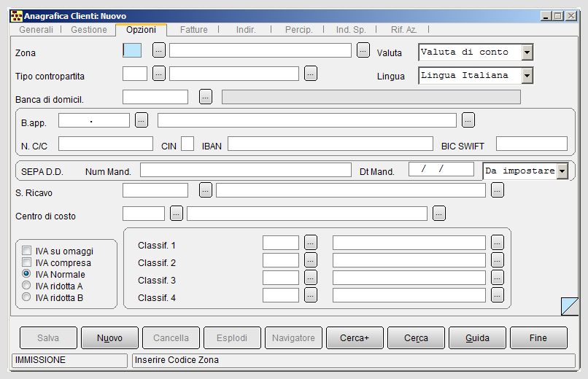This screenshot has height=379, width=588.
Task: Click the Cerca+ button
Action: (355, 337)
